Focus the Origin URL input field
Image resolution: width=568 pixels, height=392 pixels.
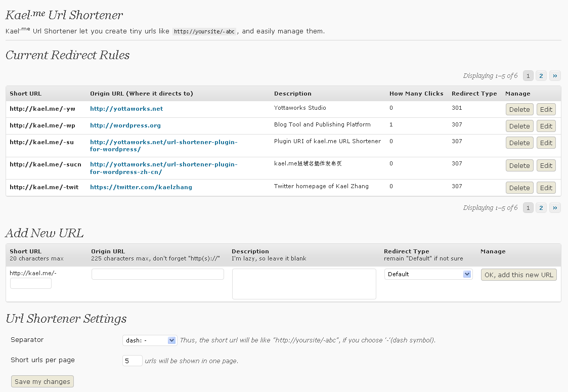(158, 274)
